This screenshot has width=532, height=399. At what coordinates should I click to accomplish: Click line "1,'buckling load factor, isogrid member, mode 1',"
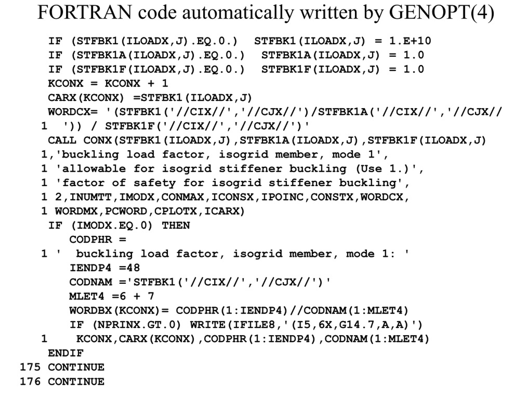tap(214, 154)
